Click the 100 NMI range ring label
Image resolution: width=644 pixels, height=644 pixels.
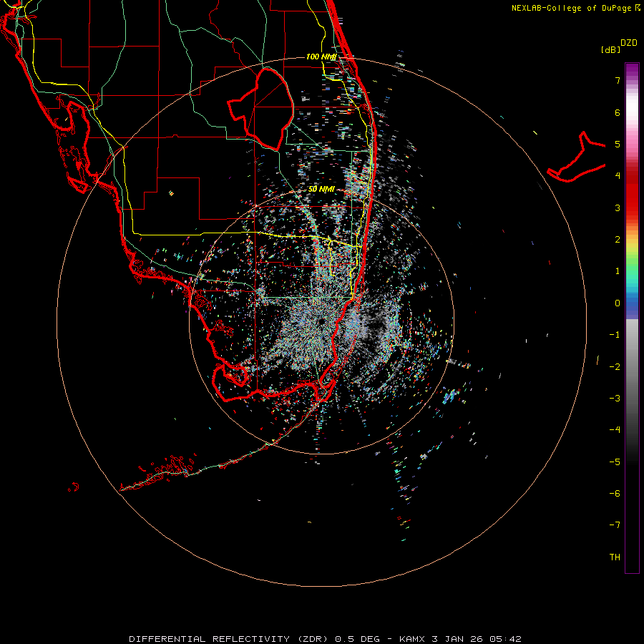[321, 57]
